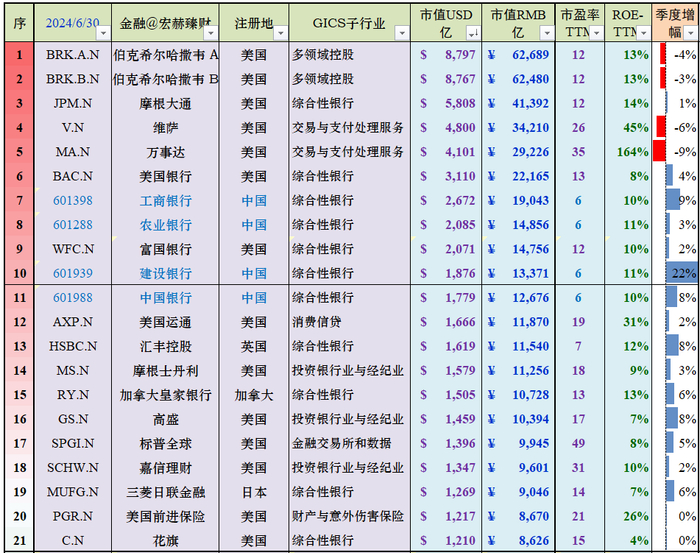The height and width of the screenshot is (553, 700).
Task: Click the 序 header cell
Action: coord(19,23)
